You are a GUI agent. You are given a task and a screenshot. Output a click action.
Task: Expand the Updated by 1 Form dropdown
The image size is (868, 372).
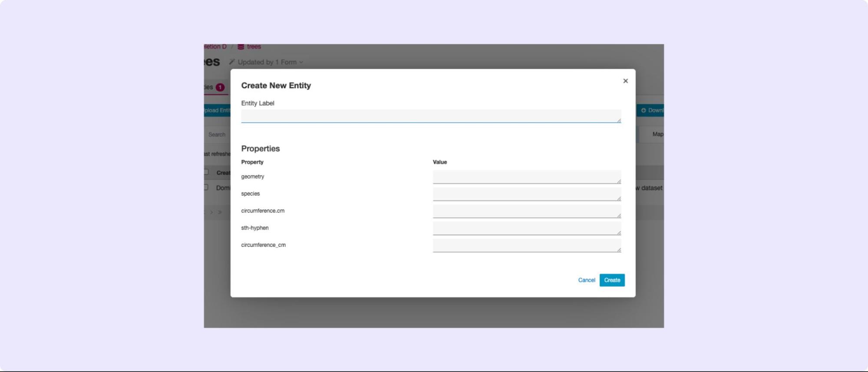click(x=301, y=62)
